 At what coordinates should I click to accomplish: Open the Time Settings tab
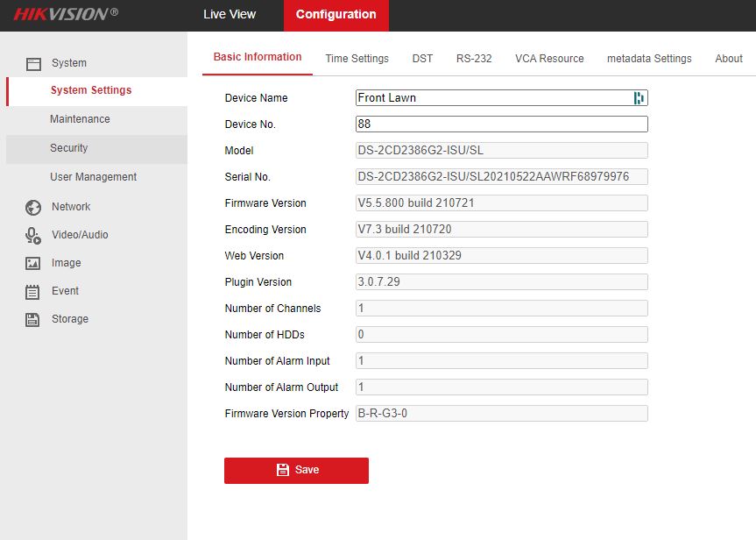[x=357, y=59]
